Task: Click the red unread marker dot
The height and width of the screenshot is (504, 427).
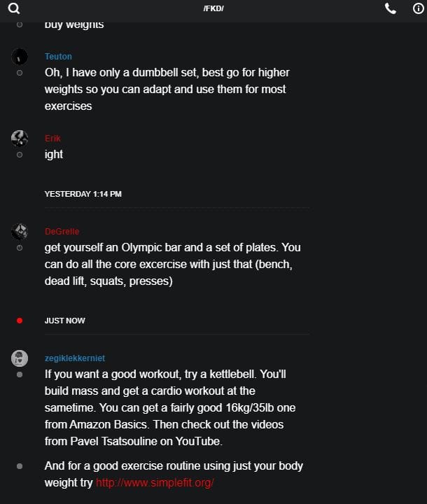Action: (x=20, y=321)
